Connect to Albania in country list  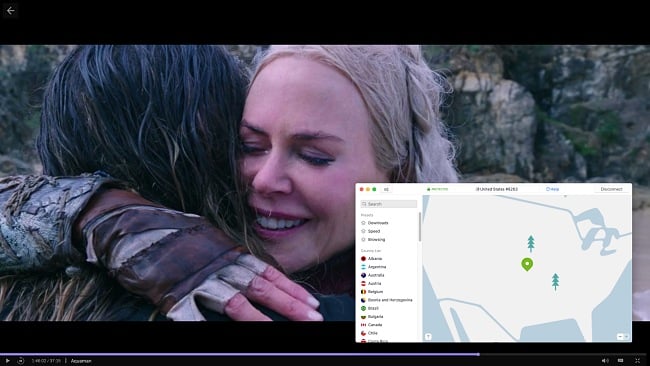coord(375,259)
